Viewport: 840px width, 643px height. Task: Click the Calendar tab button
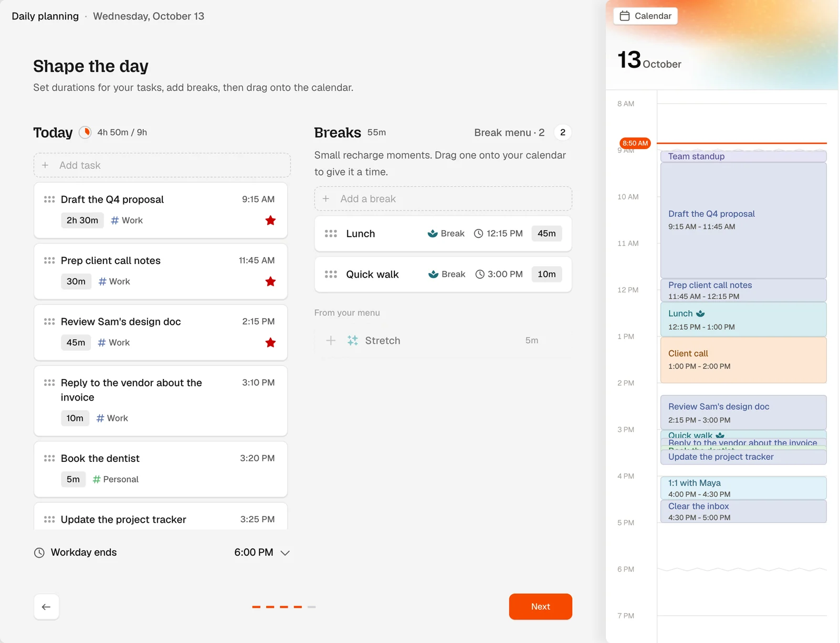click(x=645, y=16)
